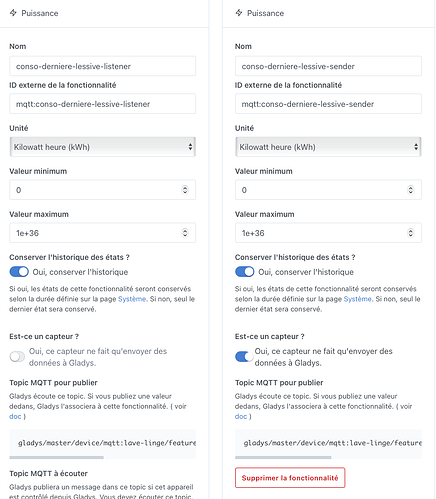Click the Supprimer la fonctionnalité button

click(x=290, y=478)
